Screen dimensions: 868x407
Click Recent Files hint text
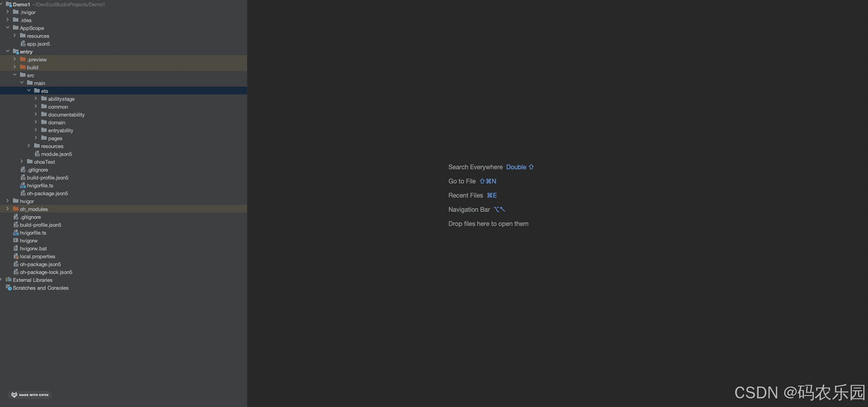[x=465, y=195]
